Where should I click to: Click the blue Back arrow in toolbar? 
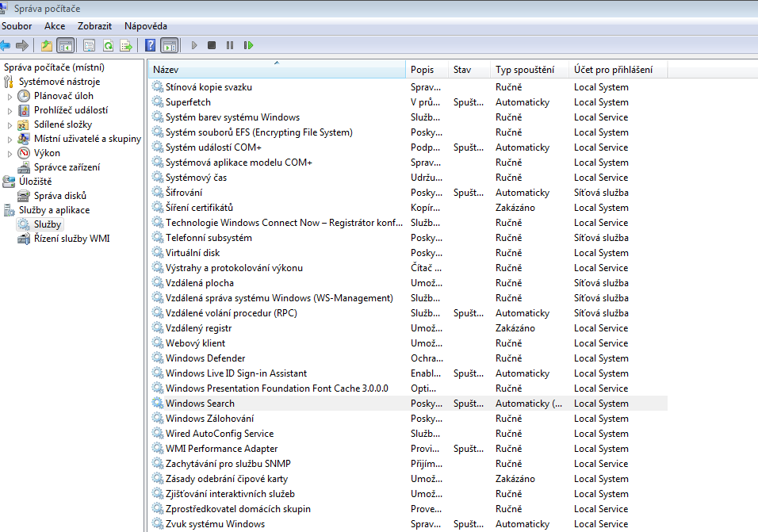[x=6, y=45]
